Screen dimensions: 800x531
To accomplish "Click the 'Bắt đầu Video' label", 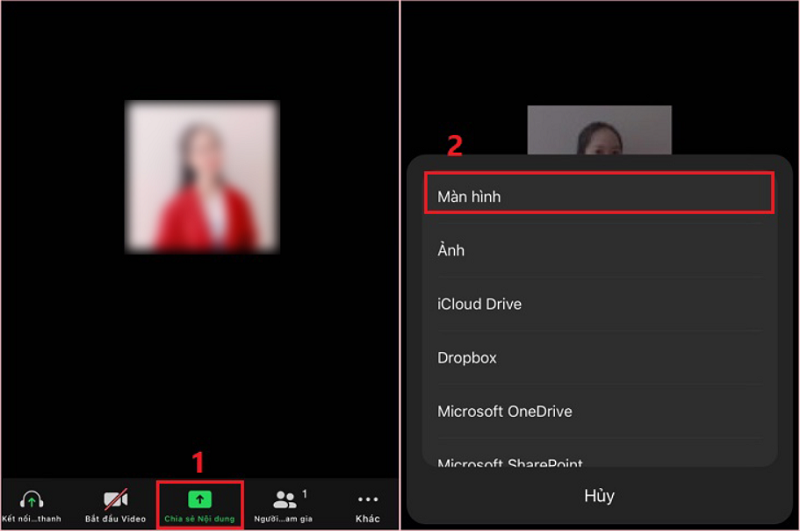I will pos(115,519).
